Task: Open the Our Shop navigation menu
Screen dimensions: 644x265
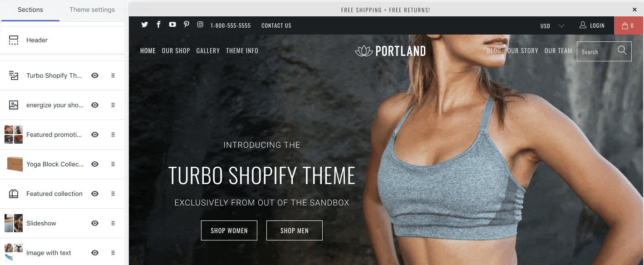Action: pos(176,50)
